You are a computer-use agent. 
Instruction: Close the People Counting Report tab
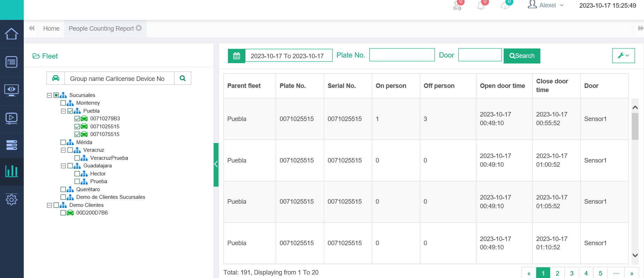tap(139, 28)
